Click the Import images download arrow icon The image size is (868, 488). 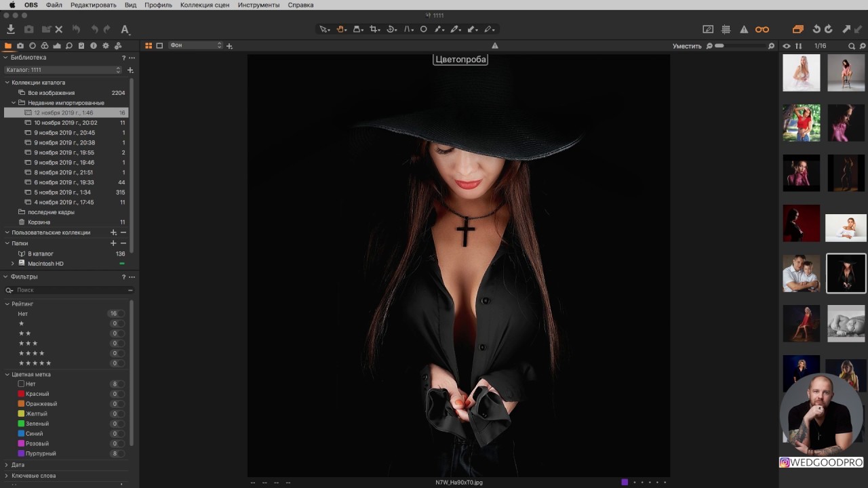(x=11, y=29)
